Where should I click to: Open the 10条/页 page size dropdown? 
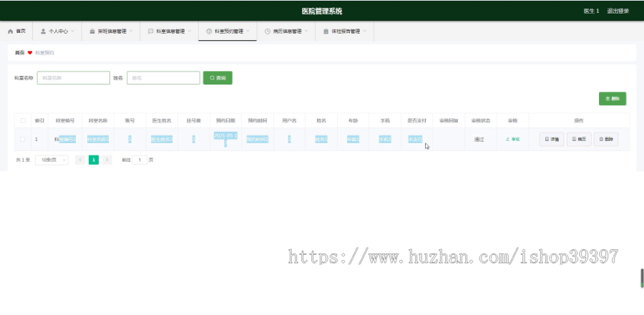52,160
